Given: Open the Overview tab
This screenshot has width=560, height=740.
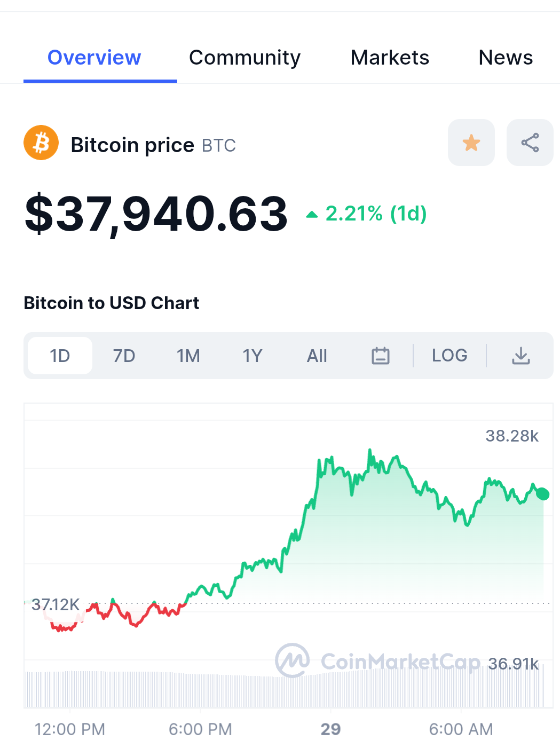Looking at the screenshot, I should tap(94, 58).
